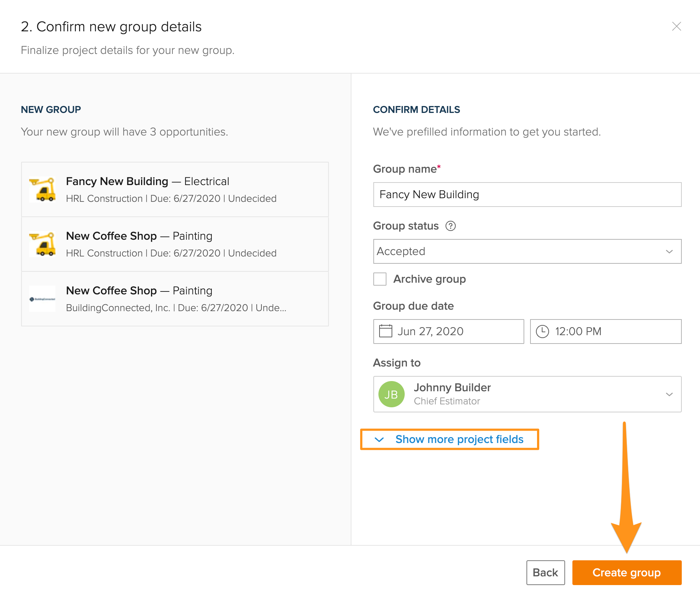Screen dimensions: 700x596
Task: Check the Archive group checkbox
Action: [x=380, y=279]
